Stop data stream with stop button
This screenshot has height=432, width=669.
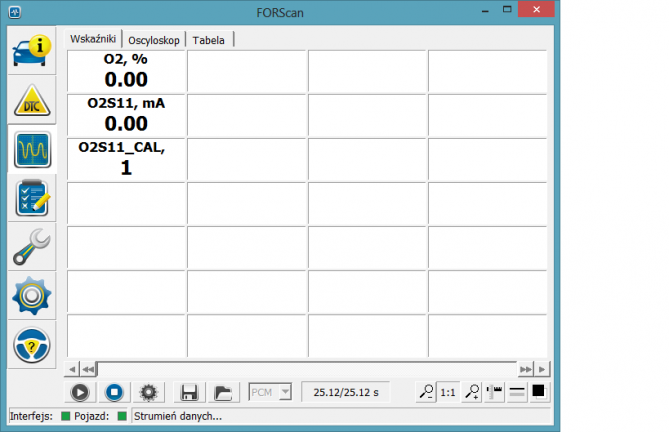click(x=114, y=392)
